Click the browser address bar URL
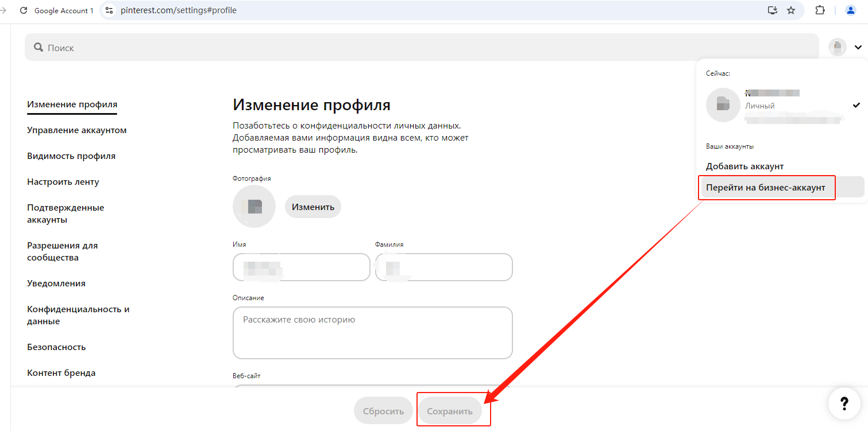Viewport: 868px width, 431px height. point(178,10)
